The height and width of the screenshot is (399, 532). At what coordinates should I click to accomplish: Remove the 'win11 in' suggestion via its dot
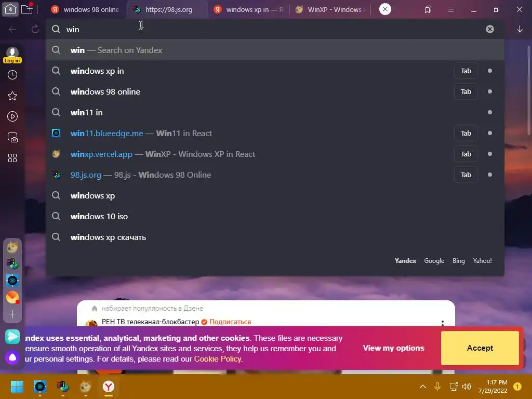pyautogui.click(x=489, y=112)
